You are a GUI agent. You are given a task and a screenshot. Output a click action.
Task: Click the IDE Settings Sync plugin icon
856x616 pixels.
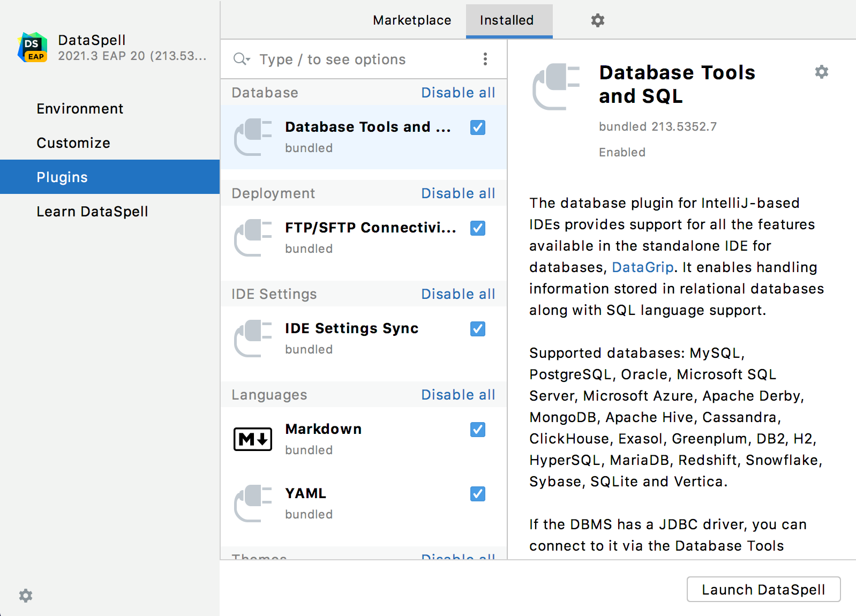click(x=253, y=339)
